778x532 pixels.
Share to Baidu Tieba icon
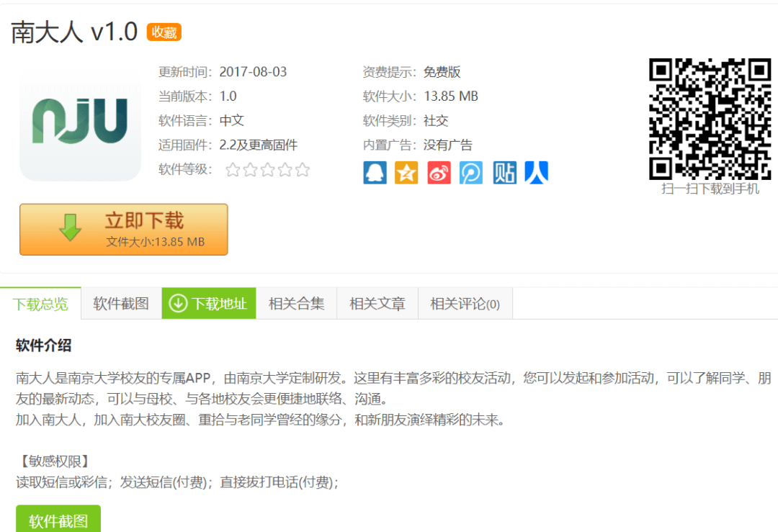504,173
